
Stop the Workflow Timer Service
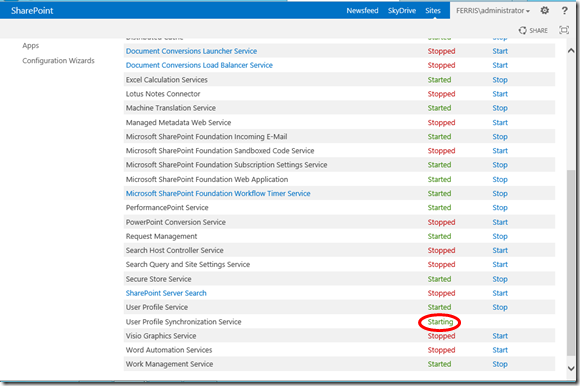[x=500, y=193]
